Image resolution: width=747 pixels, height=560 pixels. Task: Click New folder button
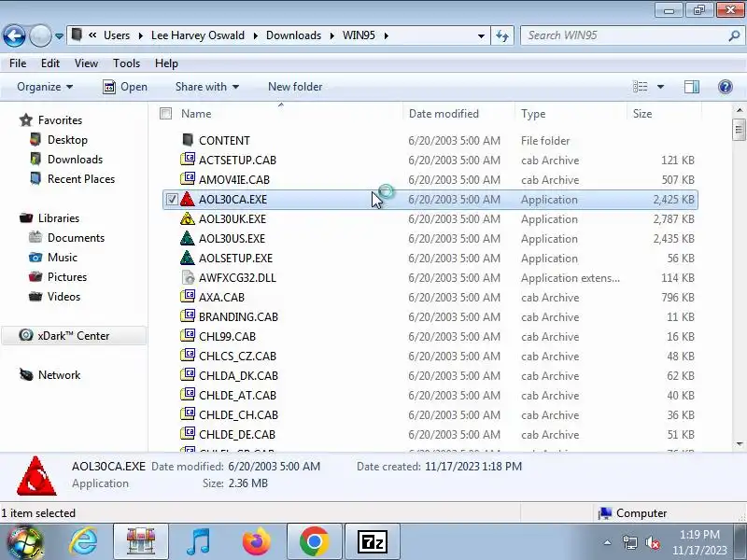click(295, 87)
